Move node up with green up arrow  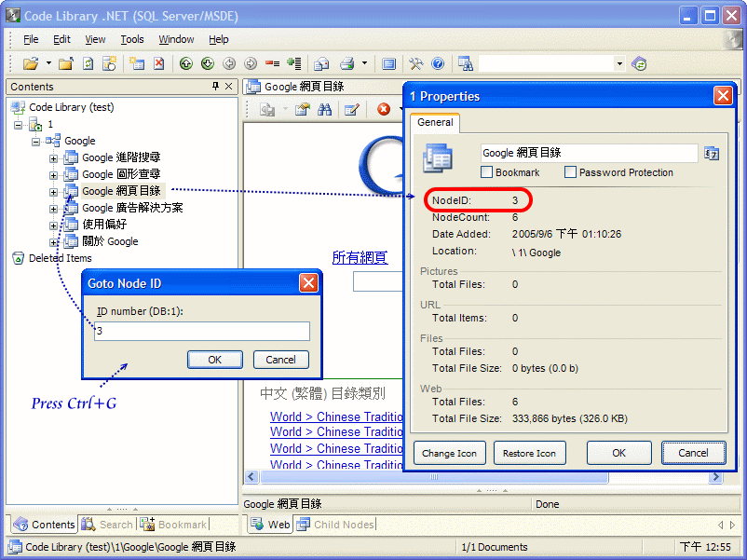(x=185, y=63)
